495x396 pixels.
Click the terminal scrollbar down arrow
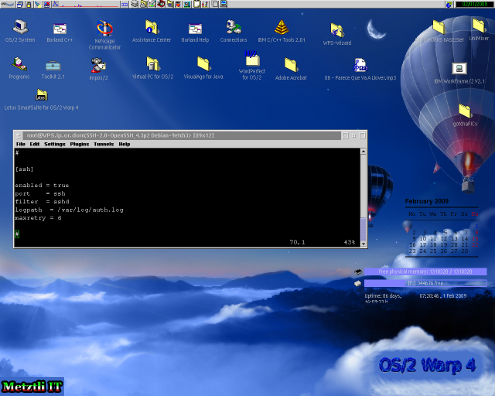(x=363, y=244)
